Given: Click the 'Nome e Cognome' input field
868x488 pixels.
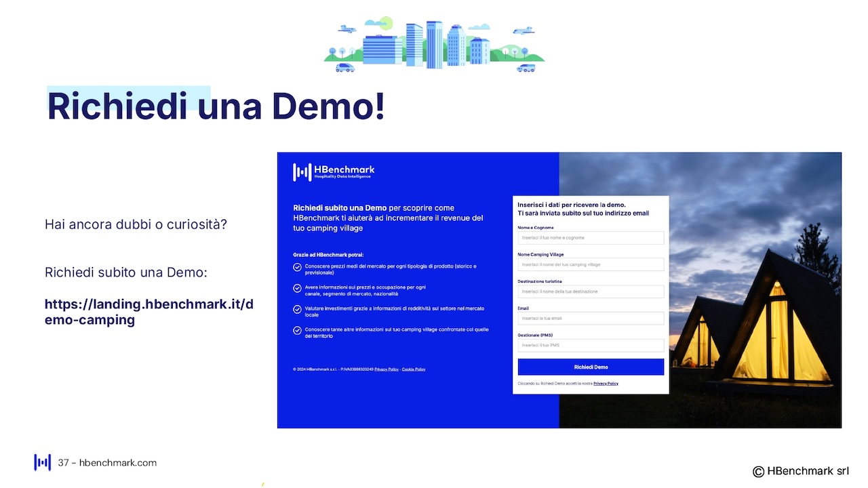Looking at the screenshot, I should tap(591, 238).
